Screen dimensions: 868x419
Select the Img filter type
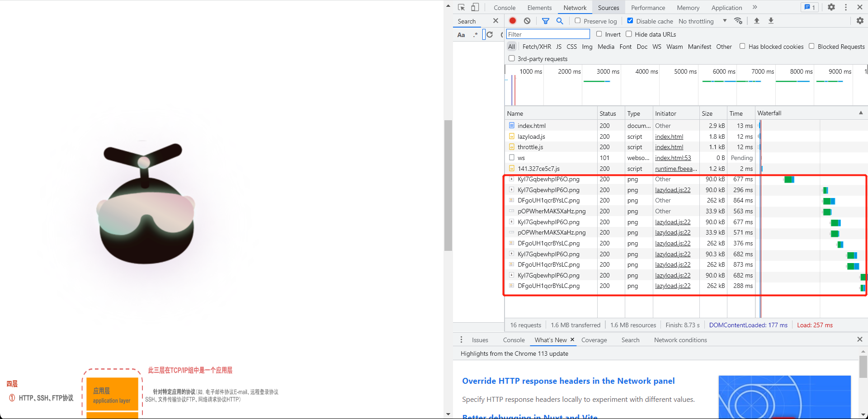(587, 47)
